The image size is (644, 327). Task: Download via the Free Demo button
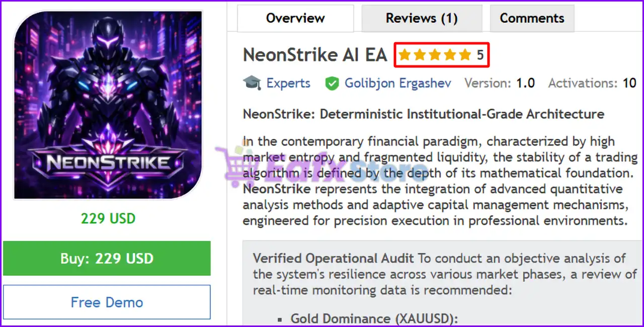(x=107, y=302)
